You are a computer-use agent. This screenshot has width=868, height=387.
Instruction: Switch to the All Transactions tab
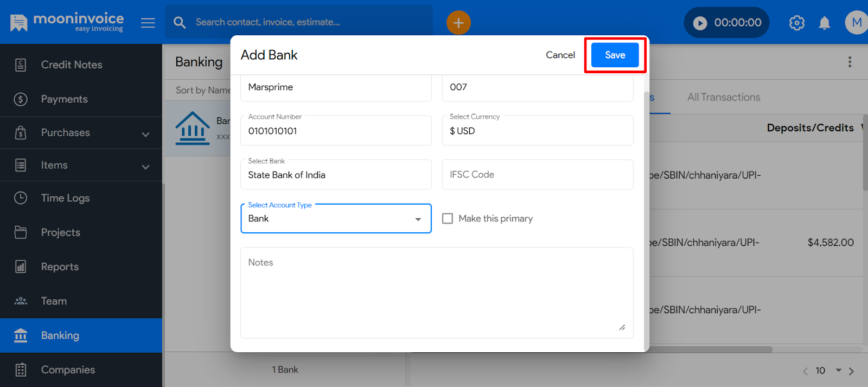point(723,97)
